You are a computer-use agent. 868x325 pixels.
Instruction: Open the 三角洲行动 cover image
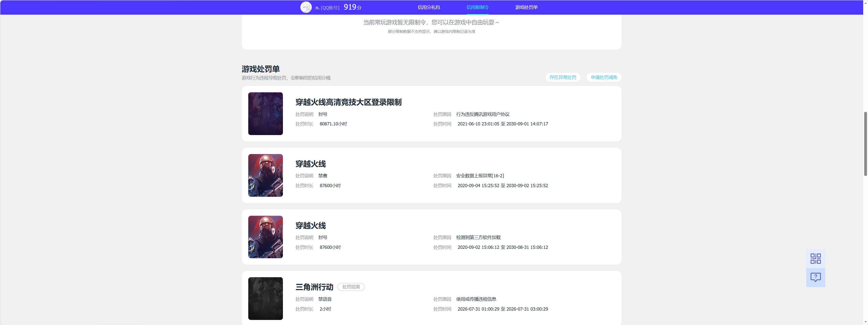tap(265, 298)
